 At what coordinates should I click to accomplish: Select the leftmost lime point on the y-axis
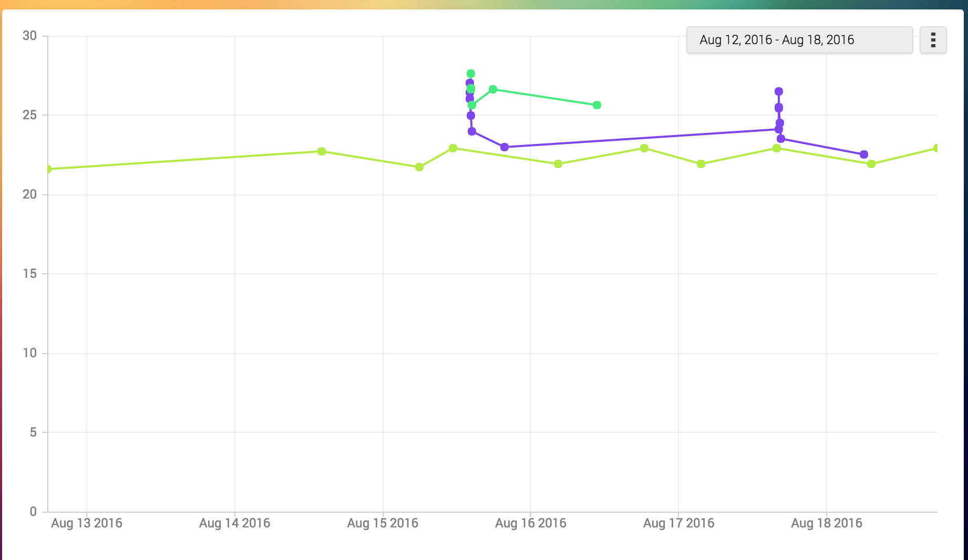tap(48, 169)
